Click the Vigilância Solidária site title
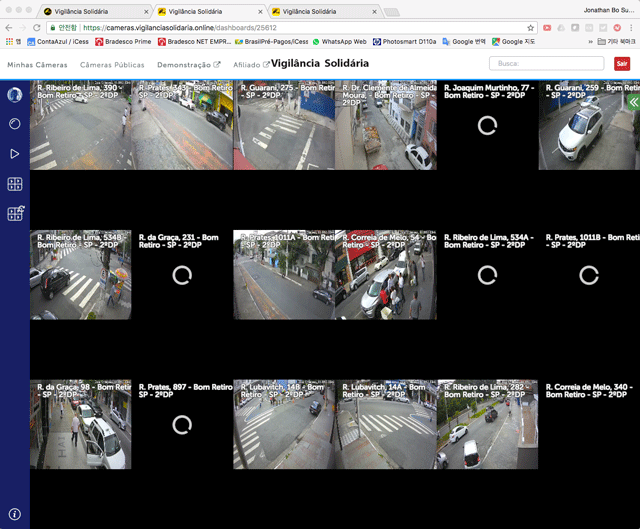640x529 pixels. (320, 63)
